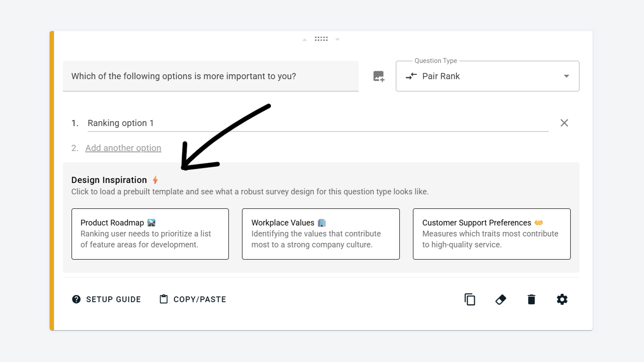Remove Ranking option 1

coord(564,123)
